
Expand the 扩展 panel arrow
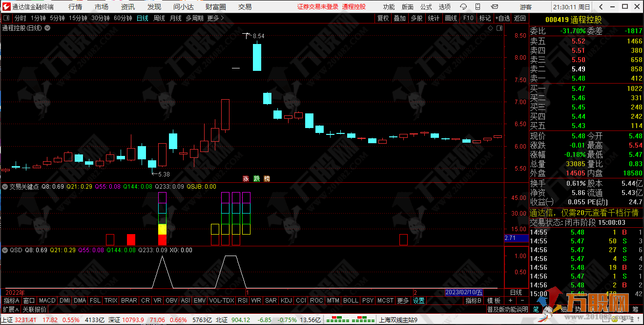(11, 309)
